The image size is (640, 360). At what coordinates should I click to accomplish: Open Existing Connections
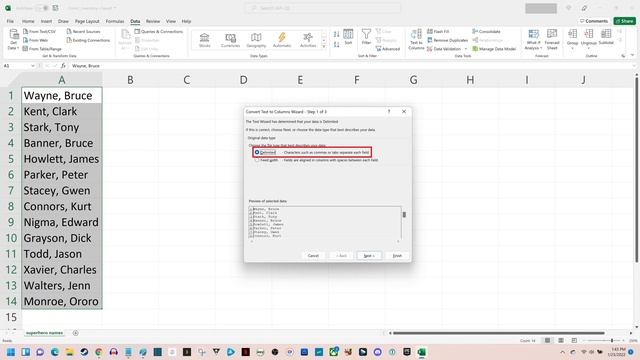(x=88, y=40)
